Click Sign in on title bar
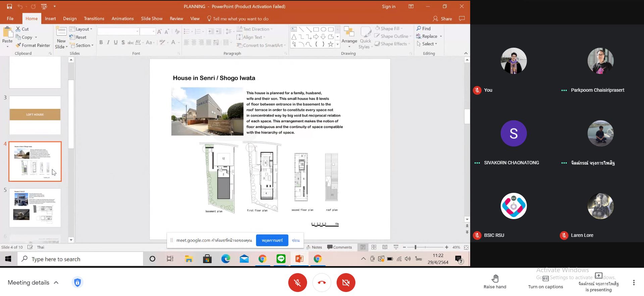 point(389,6)
